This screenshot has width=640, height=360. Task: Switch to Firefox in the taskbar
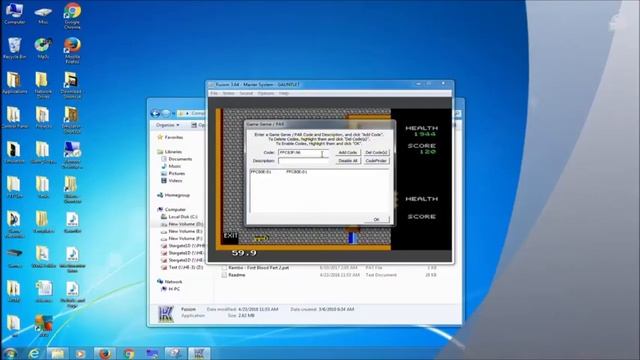coord(105,353)
